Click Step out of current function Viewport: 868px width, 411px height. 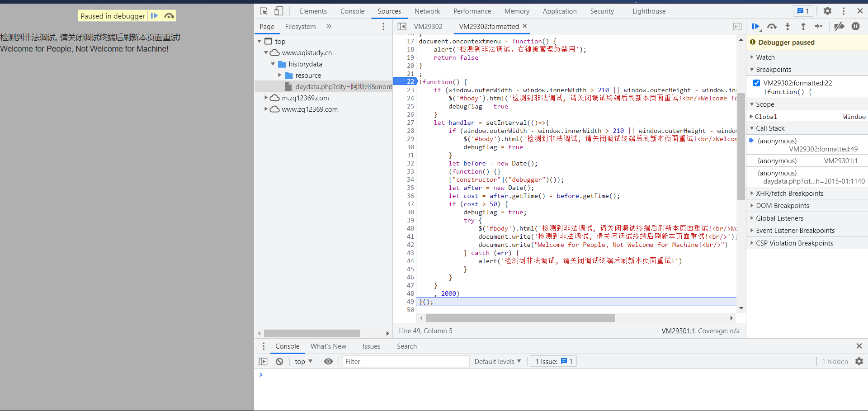click(803, 27)
